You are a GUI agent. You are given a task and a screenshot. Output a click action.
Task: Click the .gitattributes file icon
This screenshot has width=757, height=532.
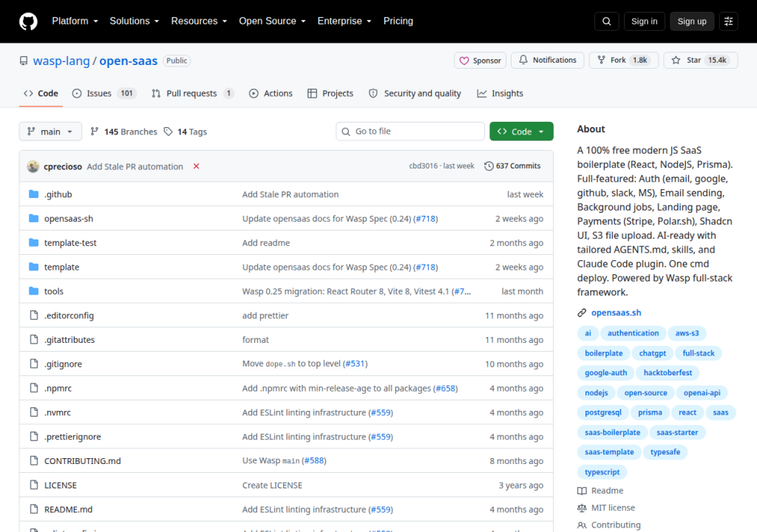click(x=34, y=339)
